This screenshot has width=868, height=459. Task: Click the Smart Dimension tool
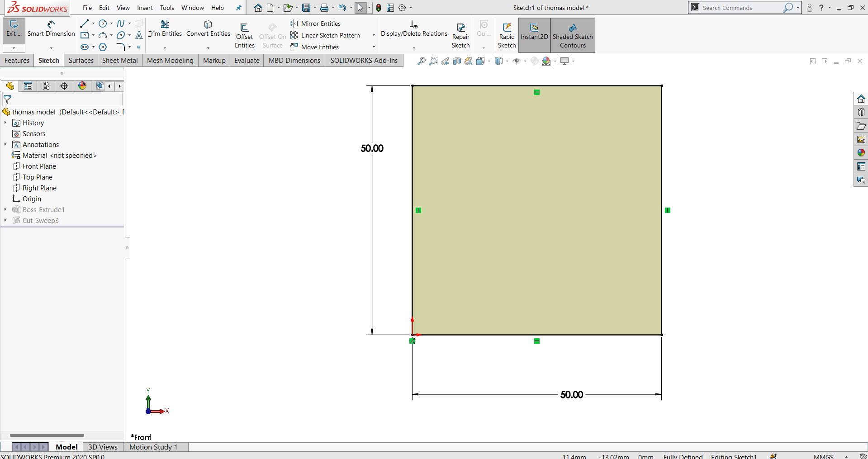(51, 29)
